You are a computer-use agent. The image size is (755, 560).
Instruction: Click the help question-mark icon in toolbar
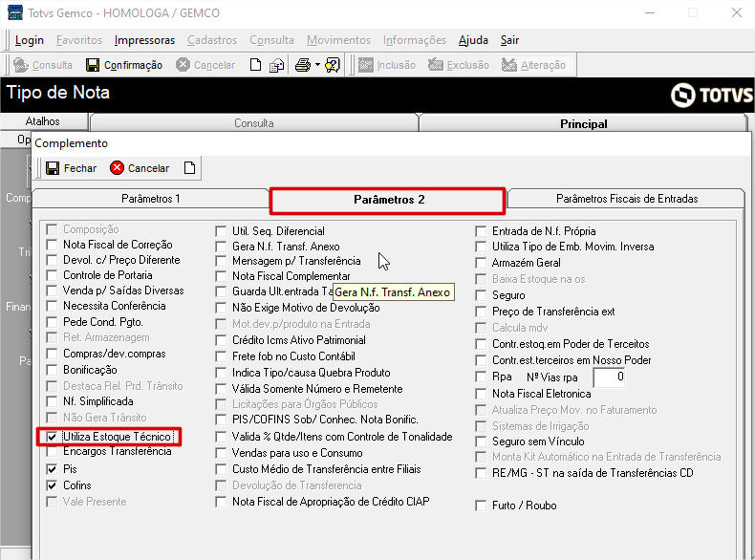click(x=333, y=65)
